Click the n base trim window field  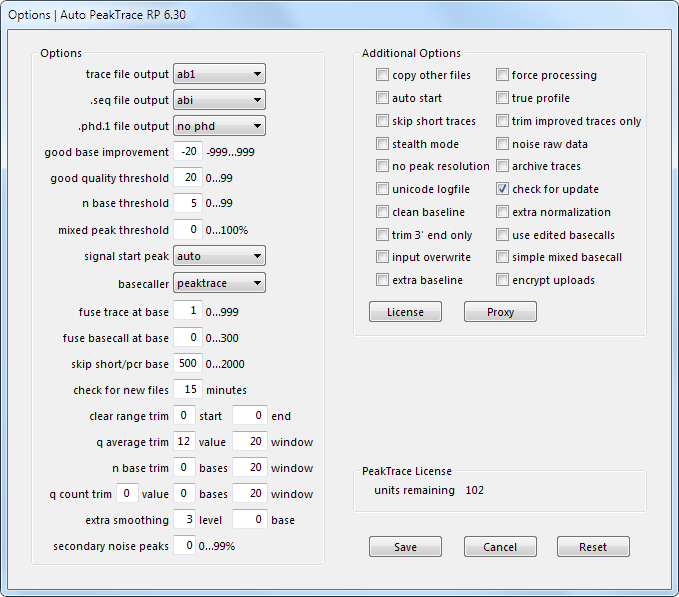point(250,467)
